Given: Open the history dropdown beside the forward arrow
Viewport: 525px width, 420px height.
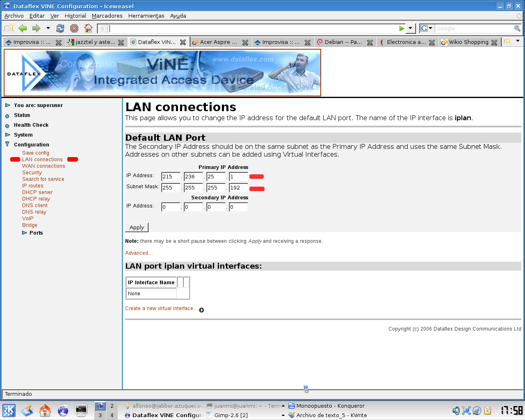Looking at the screenshot, I should pos(48,28).
